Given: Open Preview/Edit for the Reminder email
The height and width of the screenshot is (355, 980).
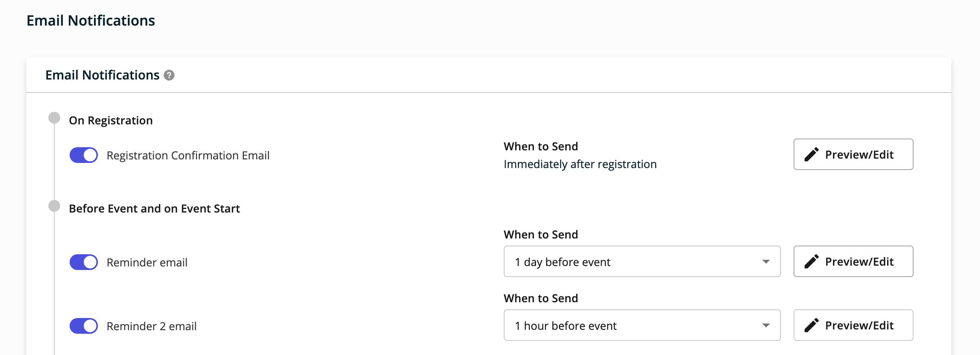Looking at the screenshot, I should click(853, 261).
